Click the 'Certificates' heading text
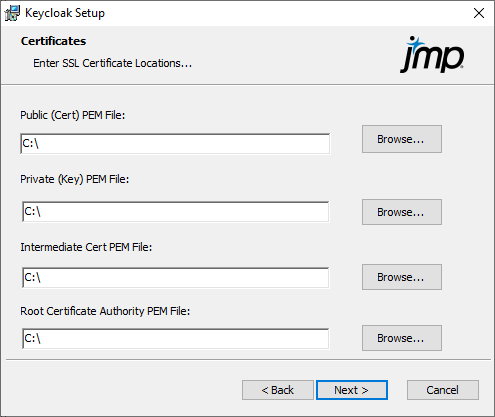495x417 pixels. tap(53, 41)
